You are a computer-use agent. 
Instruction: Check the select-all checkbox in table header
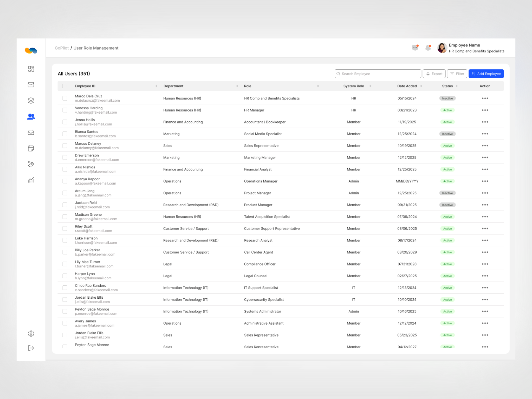pos(65,86)
